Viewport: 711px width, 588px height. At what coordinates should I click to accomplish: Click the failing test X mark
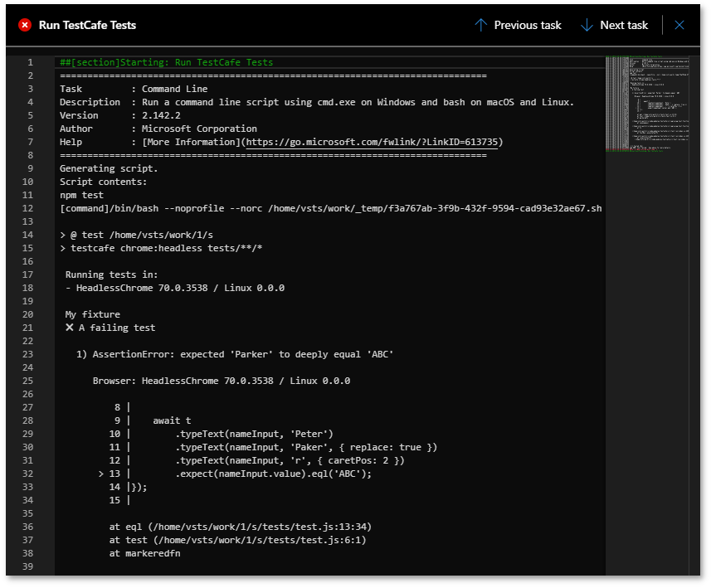[x=70, y=328]
